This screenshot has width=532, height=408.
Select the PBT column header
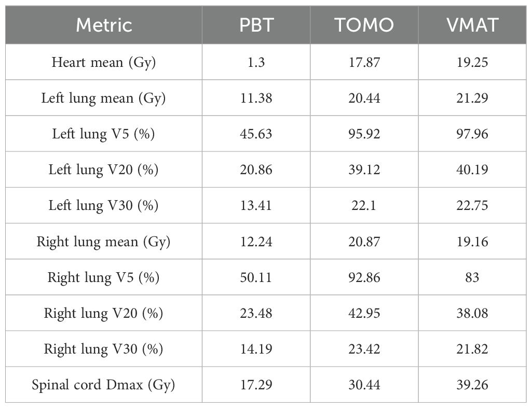pyautogui.click(x=256, y=25)
